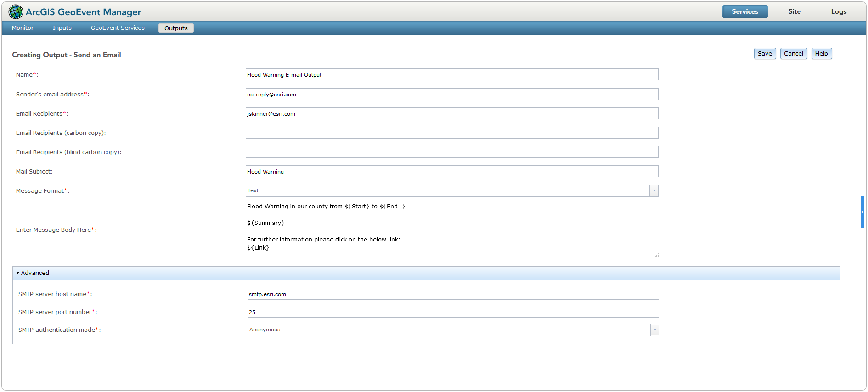
Task: Edit the Name field
Action: coord(452,75)
